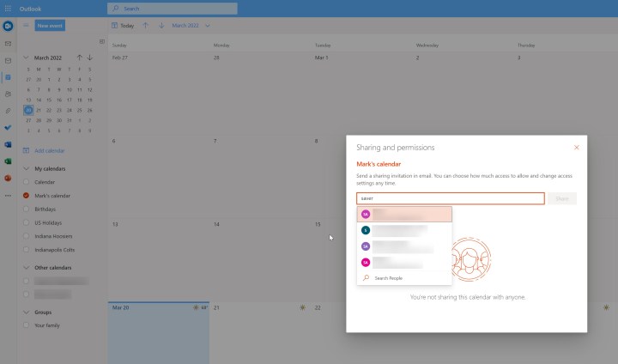Go to previous period with toolbar up arrow

(146, 25)
